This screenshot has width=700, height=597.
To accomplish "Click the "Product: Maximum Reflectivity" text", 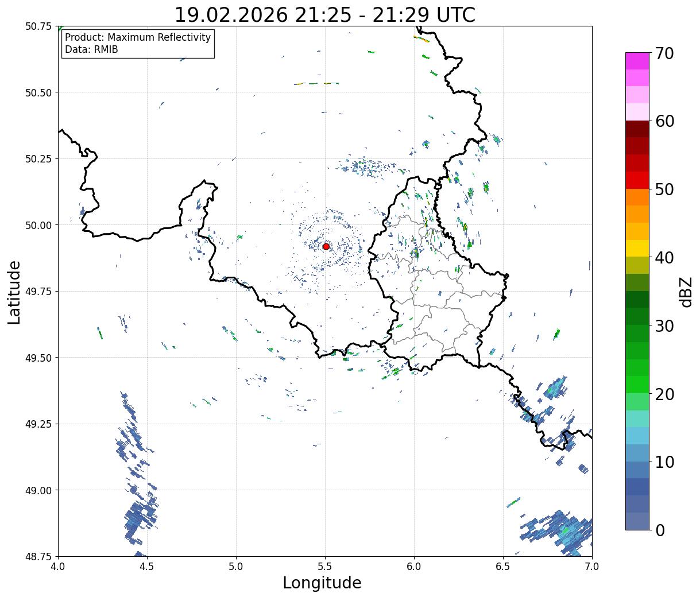I will click(x=138, y=37).
